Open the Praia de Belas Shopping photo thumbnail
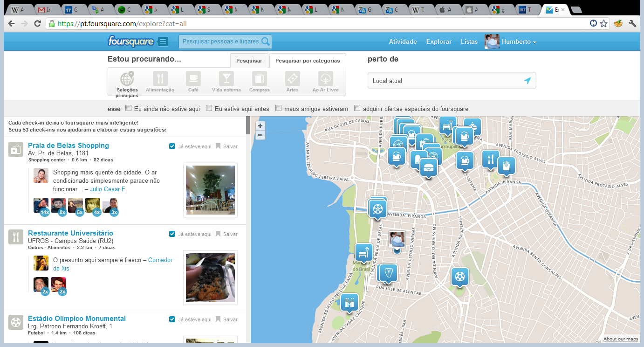The height and width of the screenshot is (347, 644). tap(211, 190)
